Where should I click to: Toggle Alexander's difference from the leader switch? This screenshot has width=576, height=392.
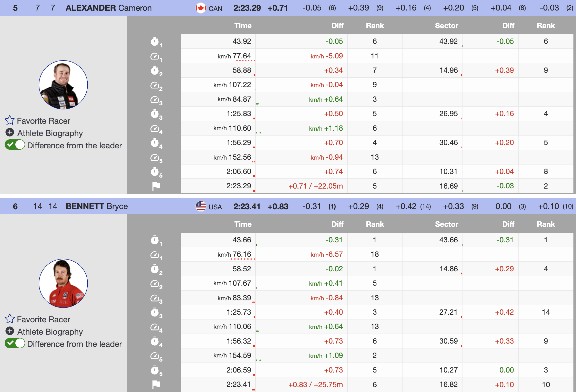[15, 145]
